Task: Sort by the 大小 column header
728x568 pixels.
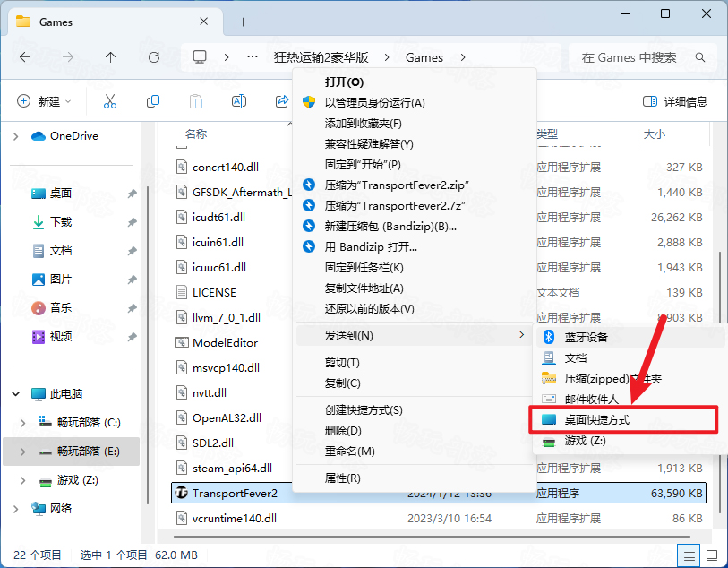Action: point(654,134)
